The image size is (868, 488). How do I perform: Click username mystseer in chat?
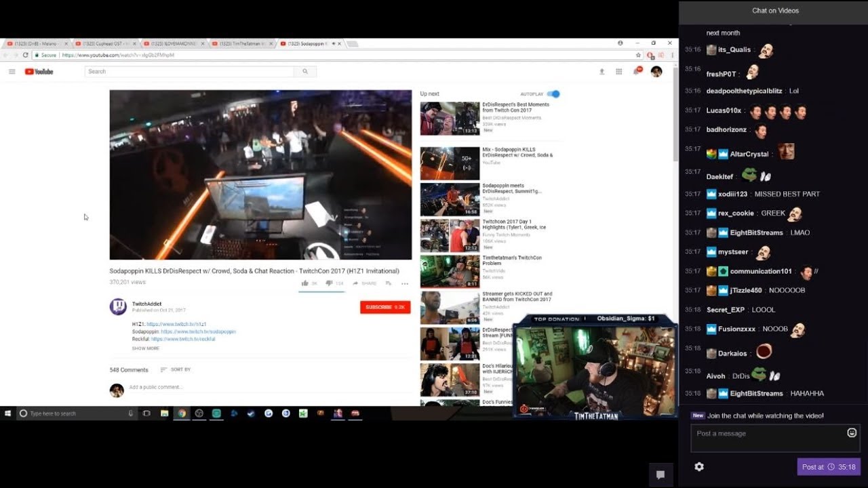733,251
